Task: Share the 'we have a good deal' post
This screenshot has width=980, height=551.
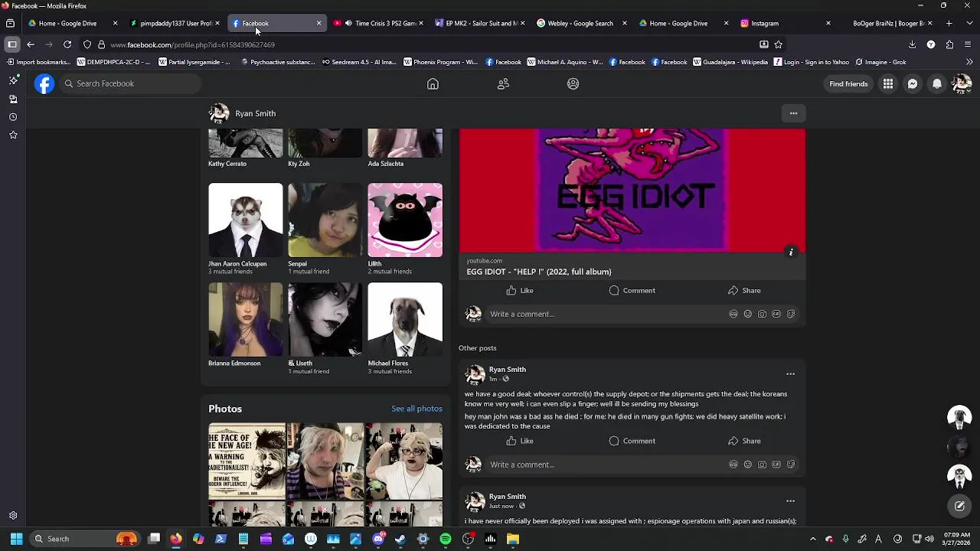Action: pos(744,441)
